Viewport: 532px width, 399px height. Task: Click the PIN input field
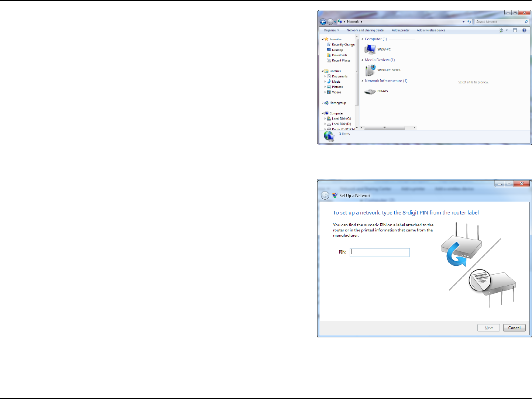380,252
